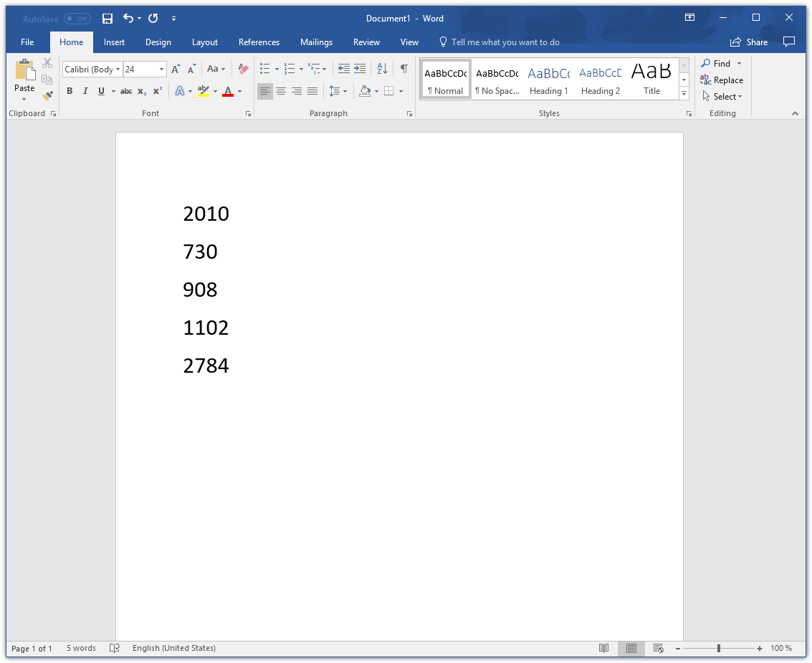This screenshot has width=812, height=663.
Task: Click the Find button
Action: click(x=716, y=63)
